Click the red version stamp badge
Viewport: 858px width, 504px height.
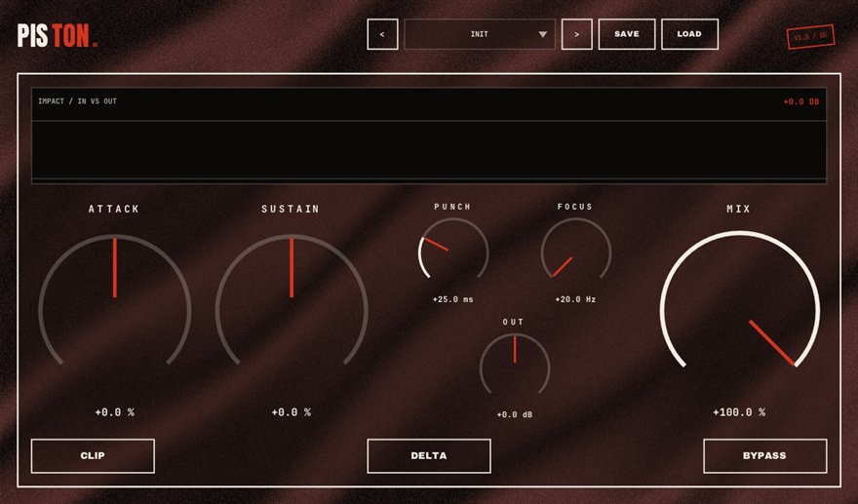point(811,37)
